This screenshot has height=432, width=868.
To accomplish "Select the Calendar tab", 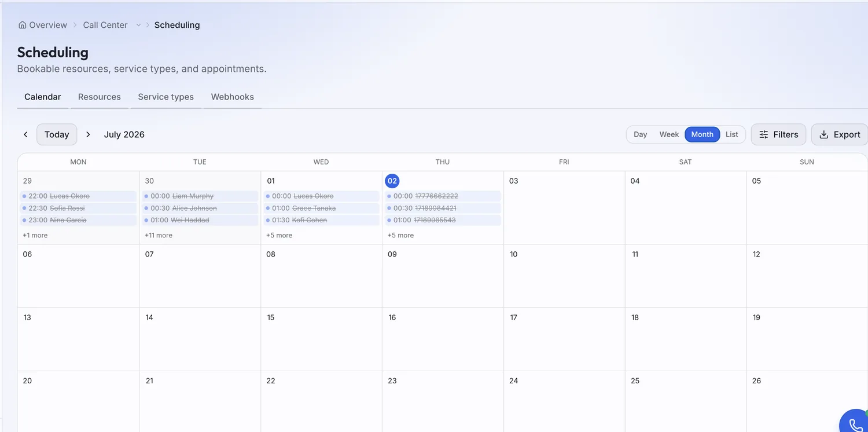I will coord(43,97).
